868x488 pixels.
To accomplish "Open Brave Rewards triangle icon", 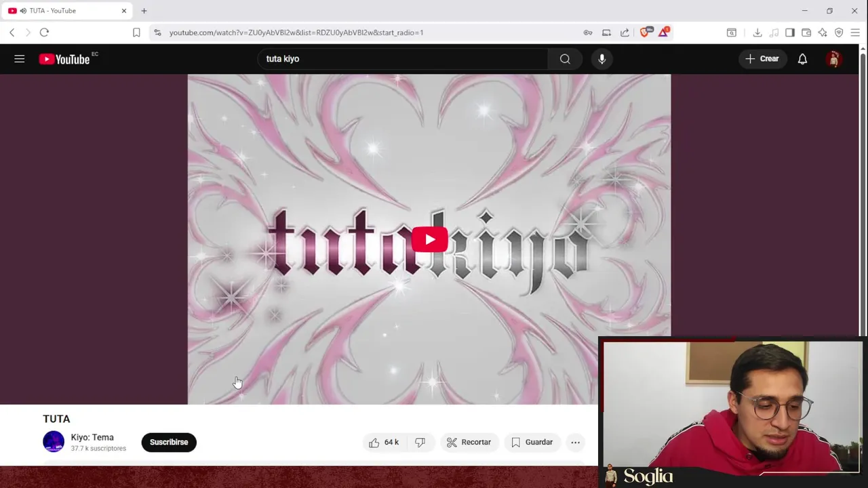I will click(663, 32).
